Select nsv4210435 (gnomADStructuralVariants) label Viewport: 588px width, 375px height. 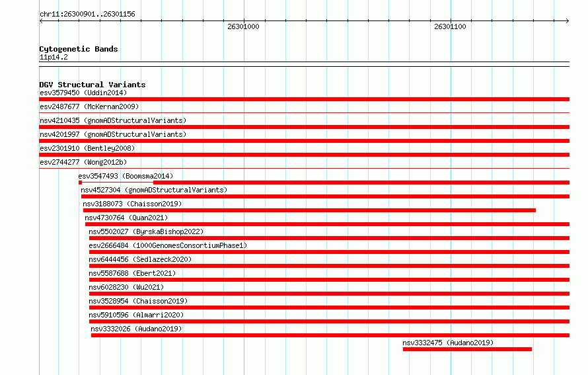tap(113, 120)
